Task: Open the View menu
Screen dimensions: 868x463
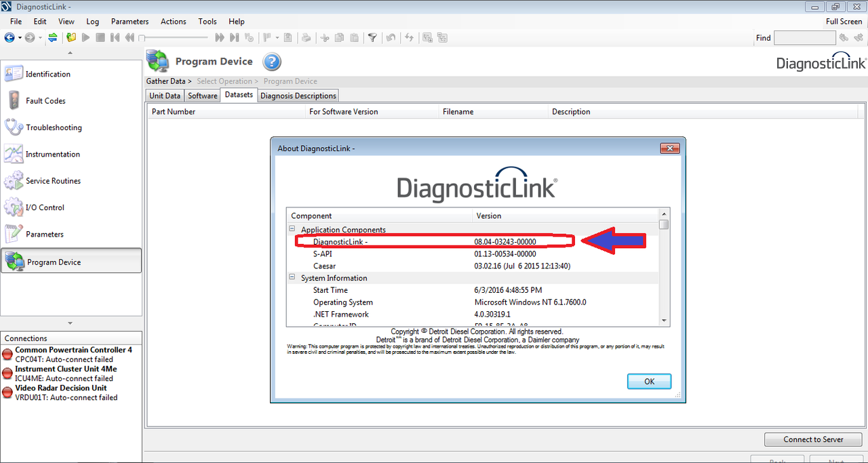Action: click(66, 22)
